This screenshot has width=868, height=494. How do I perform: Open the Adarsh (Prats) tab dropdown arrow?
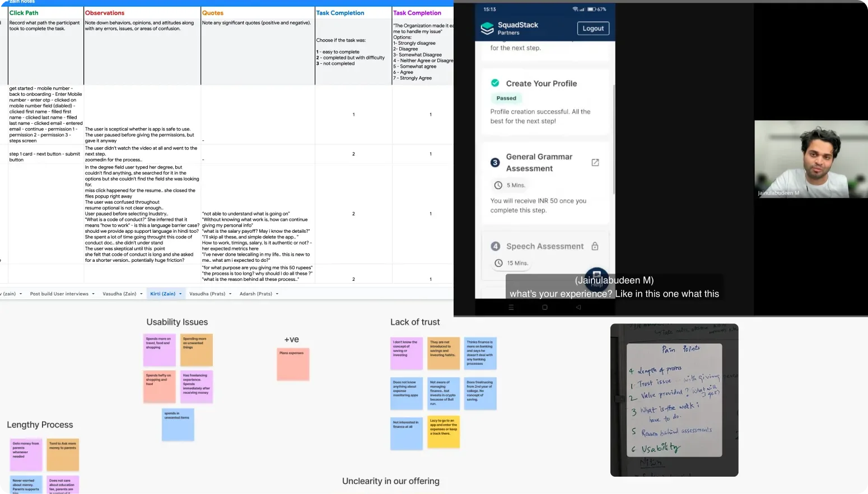pos(277,294)
